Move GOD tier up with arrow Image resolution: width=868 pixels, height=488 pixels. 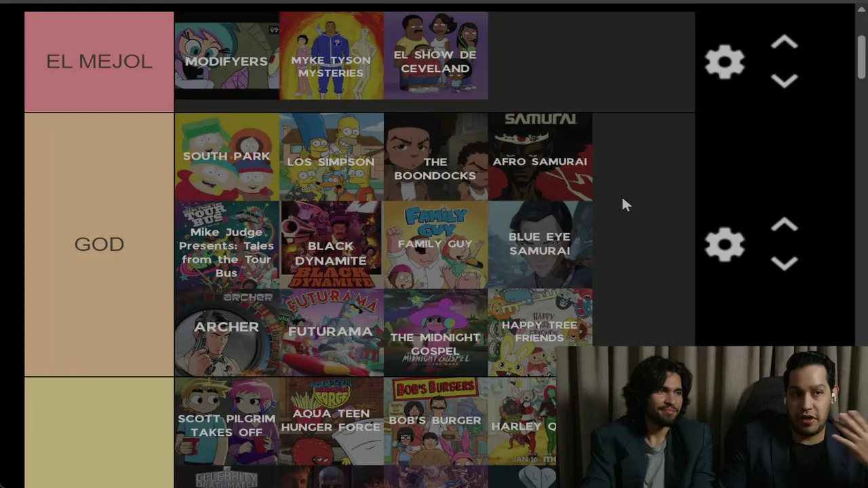(784, 225)
